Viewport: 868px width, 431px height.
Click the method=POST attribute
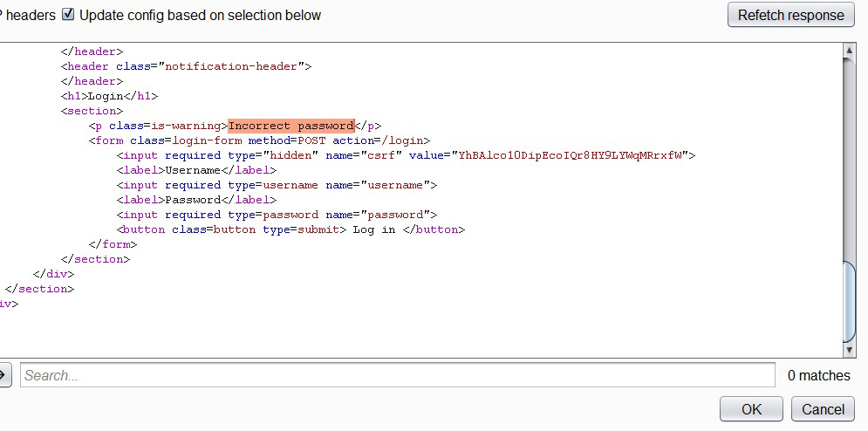[x=287, y=140]
